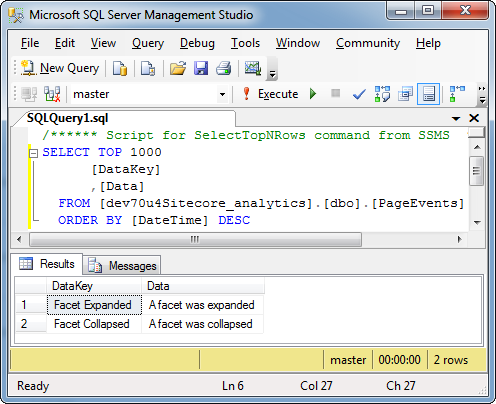Click the [PageEvents] table name in query
Screen dimensions: 496x404
[418, 203]
